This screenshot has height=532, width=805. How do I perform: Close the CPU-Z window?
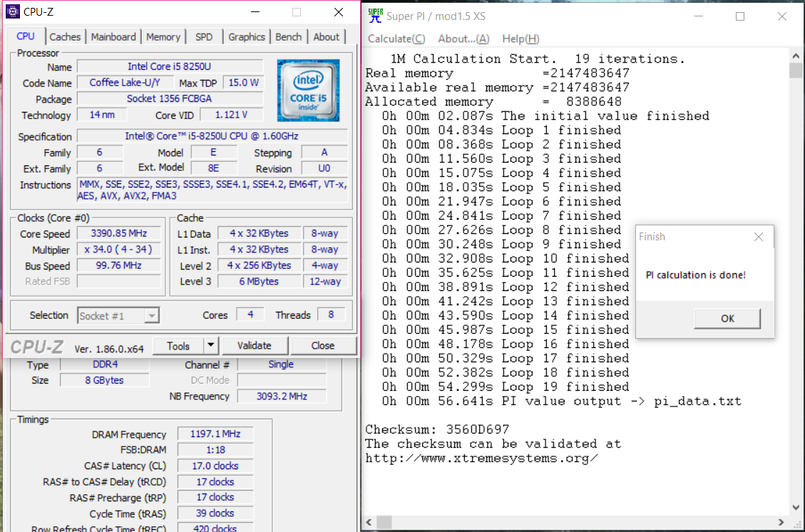coord(338,12)
